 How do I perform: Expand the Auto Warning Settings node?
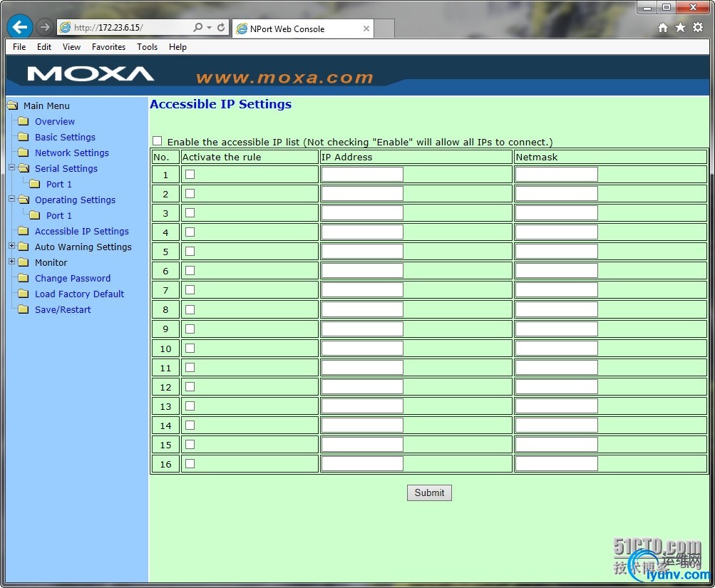coord(12,246)
